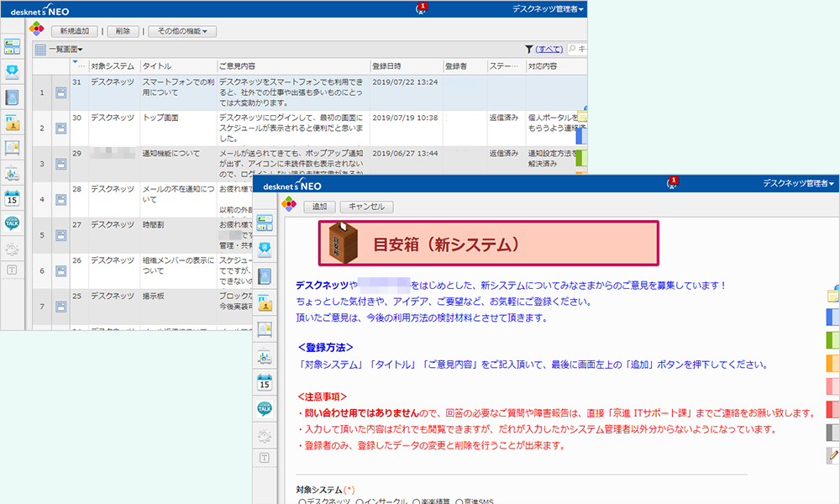Click the TALK chat icon in back window sidebar
840x504 pixels.
pos(12,223)
